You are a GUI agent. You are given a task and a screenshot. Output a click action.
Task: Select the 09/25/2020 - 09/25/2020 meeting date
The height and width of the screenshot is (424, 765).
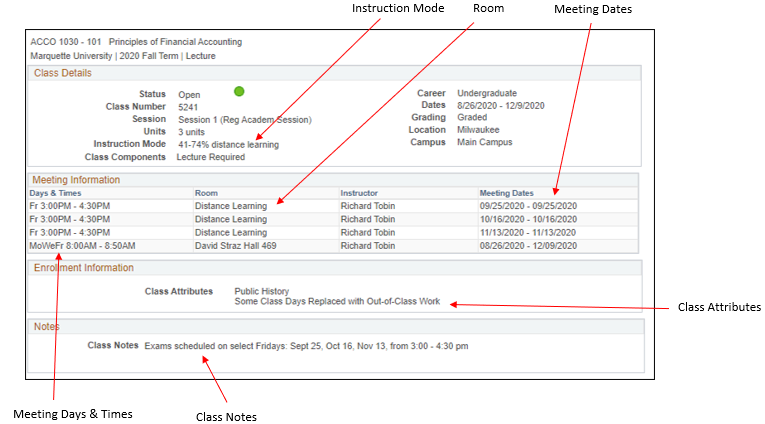[x=529, y=206]
